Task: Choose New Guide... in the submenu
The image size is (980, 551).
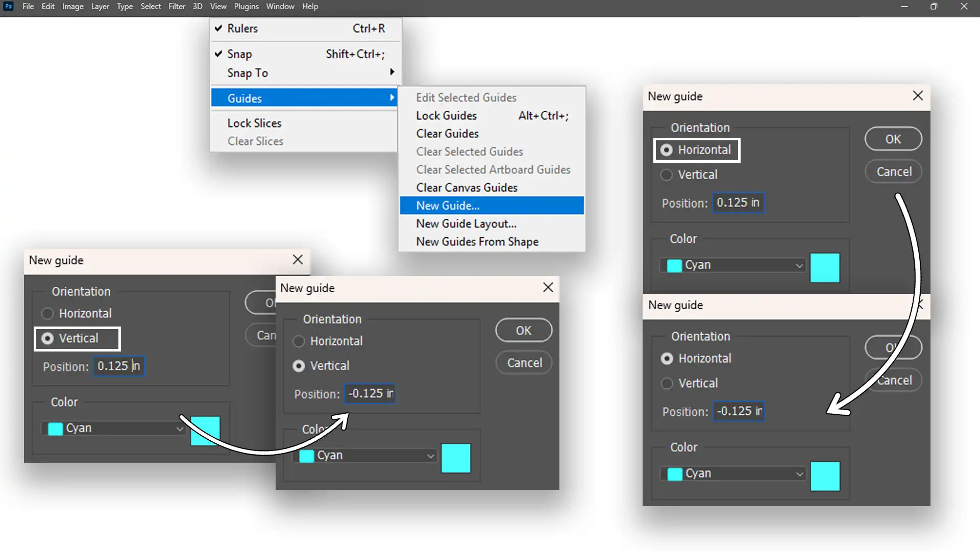Action: tap(492, 206)
